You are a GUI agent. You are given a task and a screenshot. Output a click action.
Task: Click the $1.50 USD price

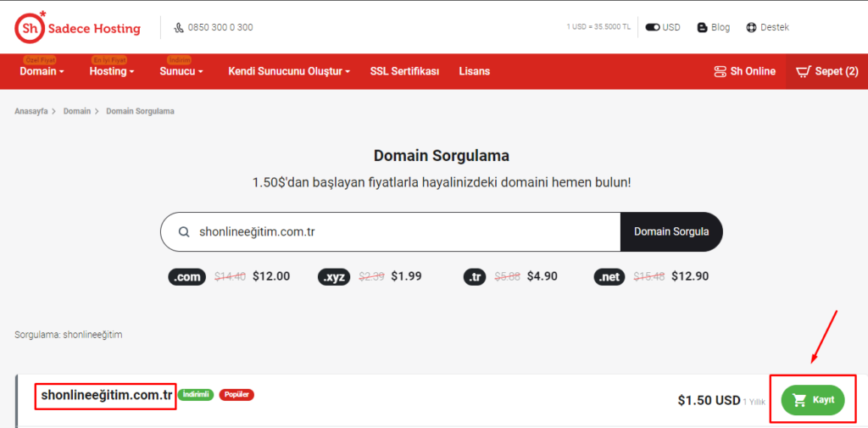tap(709, 400)
